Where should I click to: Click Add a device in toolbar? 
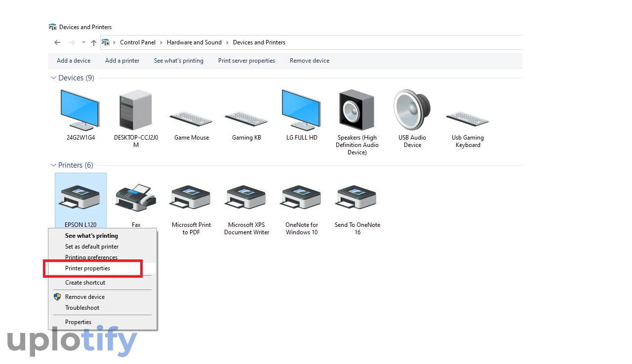coord(74,61)
